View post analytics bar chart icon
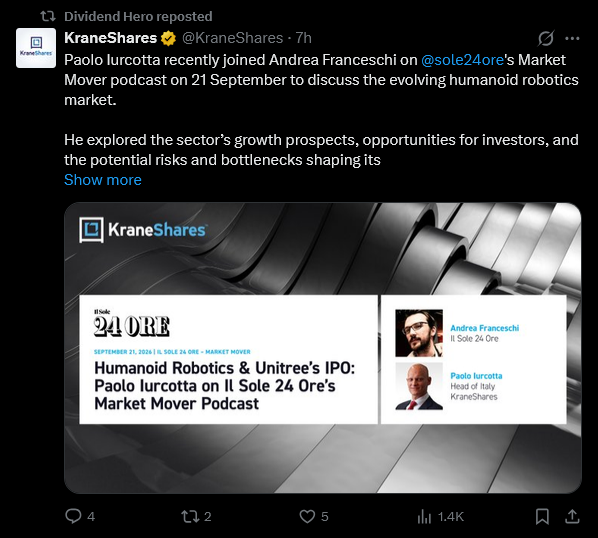The image size is (598, 538). (424, 517)
